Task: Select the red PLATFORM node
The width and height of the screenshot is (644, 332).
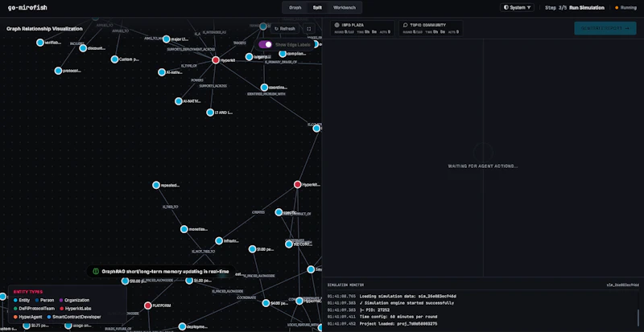Action: [x=148, y=305]
